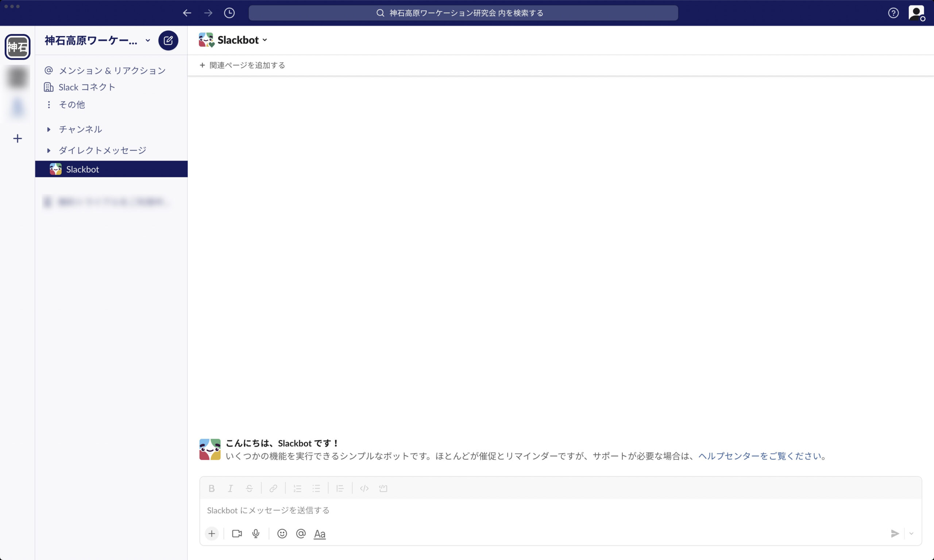Go back with the left arrow
The width and height of the screenshot is (934, 560).
pos(187,13)
